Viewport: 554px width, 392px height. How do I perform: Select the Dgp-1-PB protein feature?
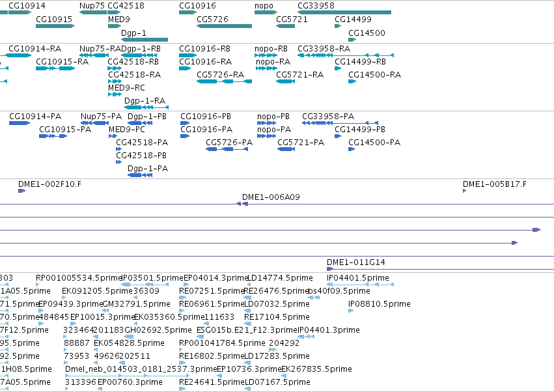[x=139, y=123]
